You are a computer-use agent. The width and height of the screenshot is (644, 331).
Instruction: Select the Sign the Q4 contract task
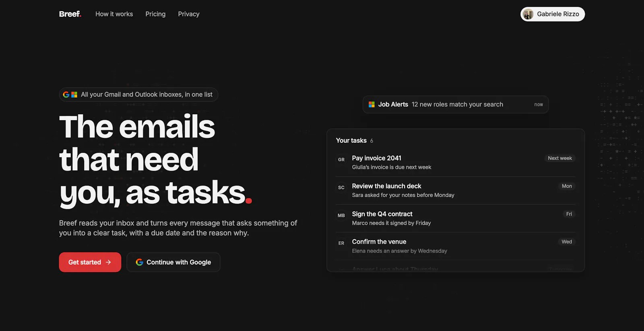coord(456,218)
